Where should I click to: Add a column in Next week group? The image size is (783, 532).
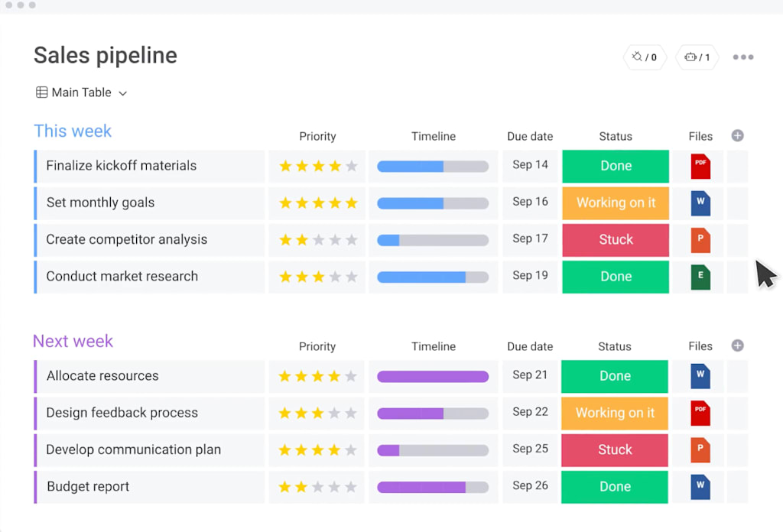coord(738,345)
